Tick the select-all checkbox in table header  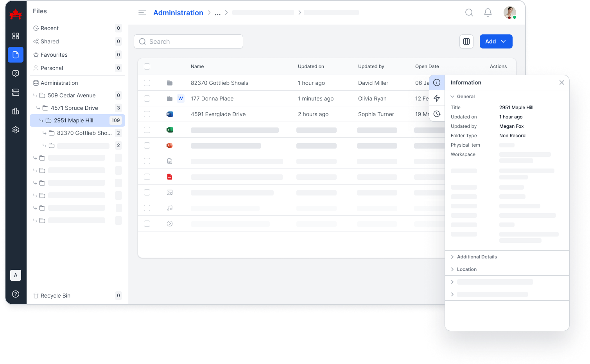click(x=147, y=66)
